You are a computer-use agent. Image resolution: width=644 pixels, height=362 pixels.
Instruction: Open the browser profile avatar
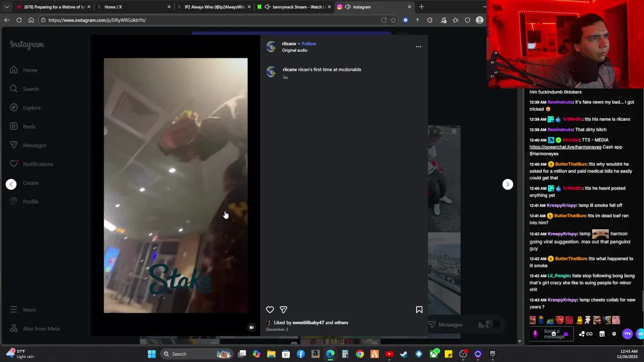[x=479, y=20]
